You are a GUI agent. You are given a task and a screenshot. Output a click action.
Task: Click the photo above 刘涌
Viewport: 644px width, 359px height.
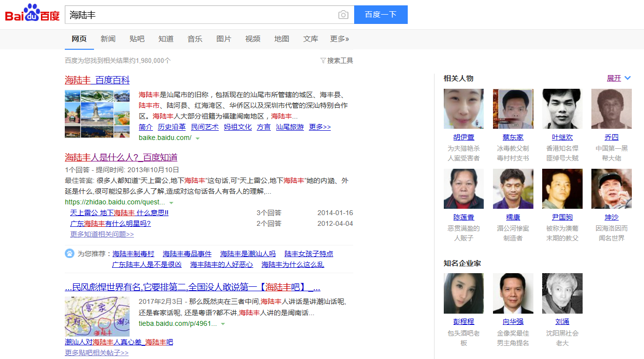pos(562,293)
